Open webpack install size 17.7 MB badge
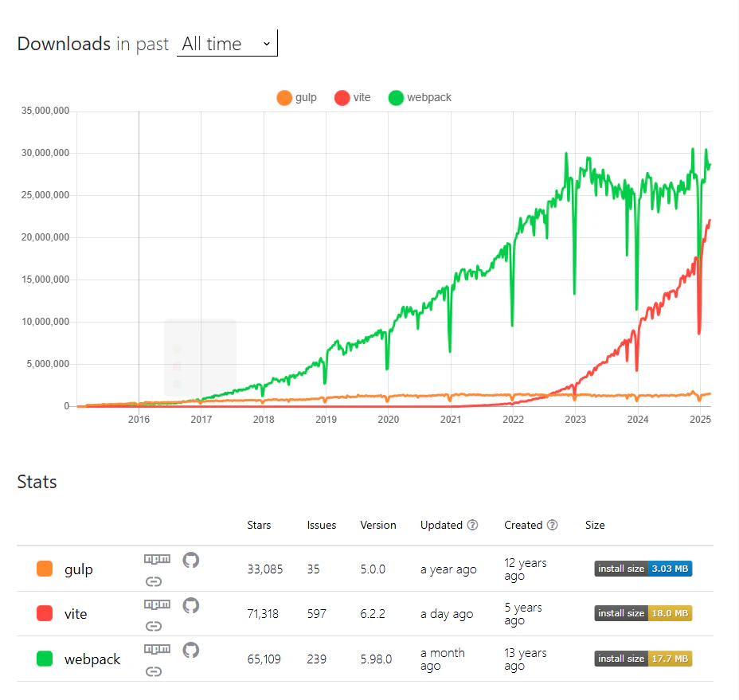 (x=643, y=659)
